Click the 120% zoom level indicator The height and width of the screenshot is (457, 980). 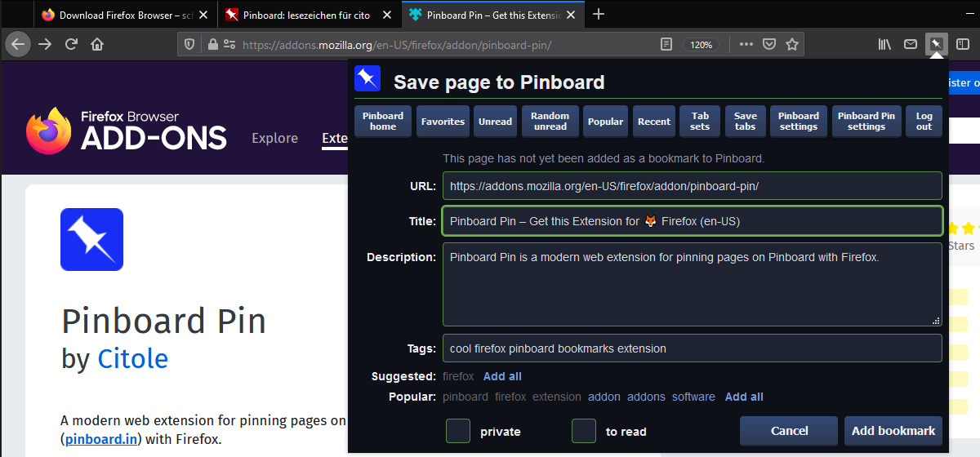(x=701, y=45)
